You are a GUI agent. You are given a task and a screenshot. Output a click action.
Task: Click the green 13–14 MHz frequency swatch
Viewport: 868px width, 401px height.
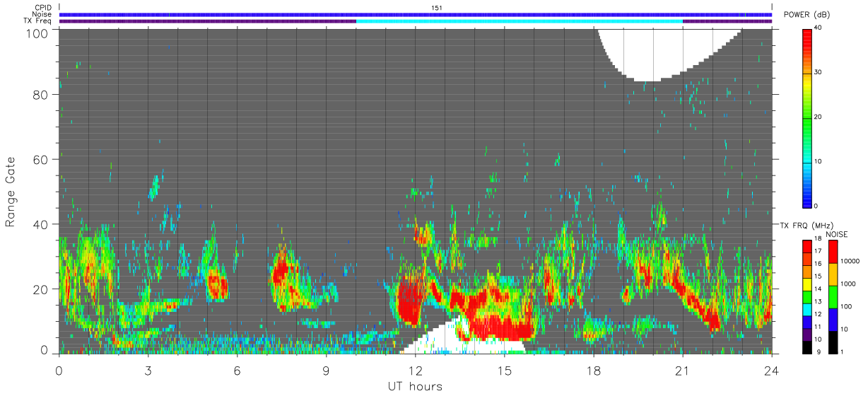click(x=807, y=297)
